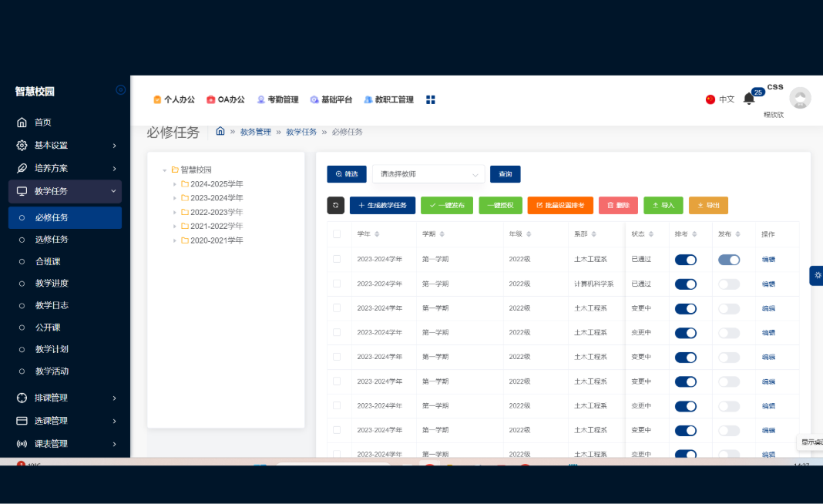Click the China flag language icon
The width and height of the screenshot is (823, 504).
point(710,99)
